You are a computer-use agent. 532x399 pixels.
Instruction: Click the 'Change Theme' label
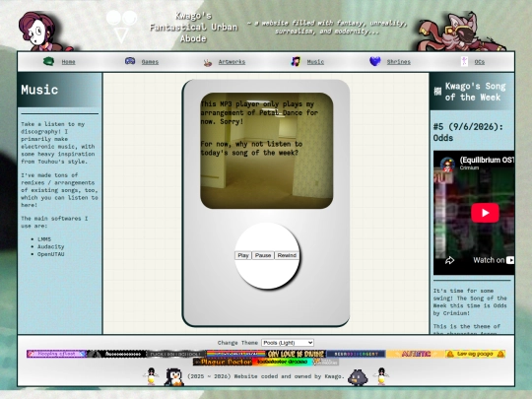(x=237, y=343)
